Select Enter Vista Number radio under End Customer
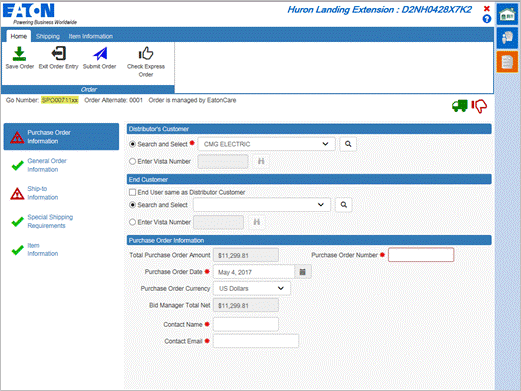This screenshot has width=521, height=391. [132, 222]
